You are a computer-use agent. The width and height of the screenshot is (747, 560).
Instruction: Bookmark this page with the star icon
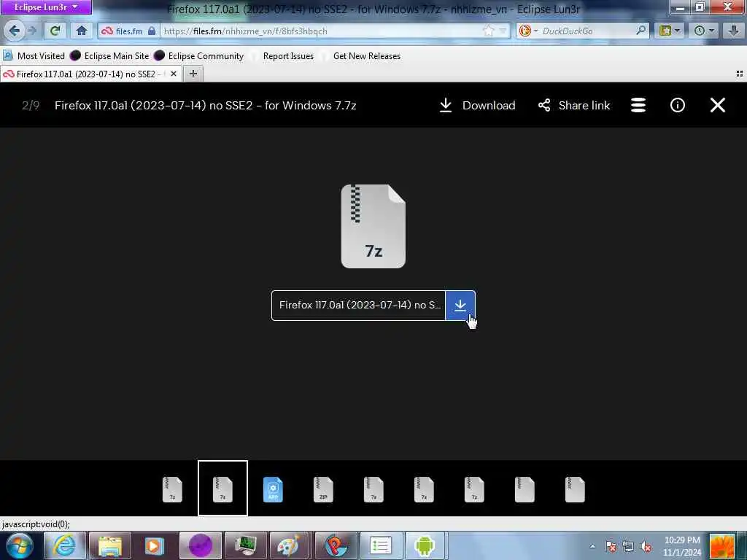488,31
